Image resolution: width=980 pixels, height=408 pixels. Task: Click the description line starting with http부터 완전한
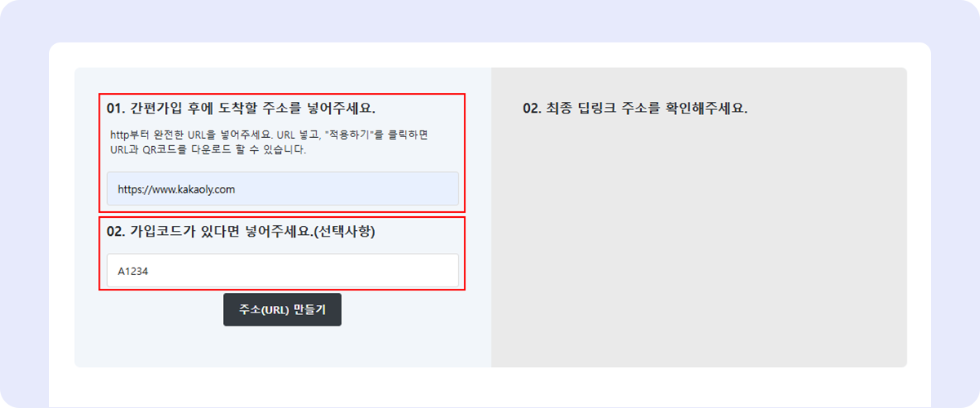point(269,134)
